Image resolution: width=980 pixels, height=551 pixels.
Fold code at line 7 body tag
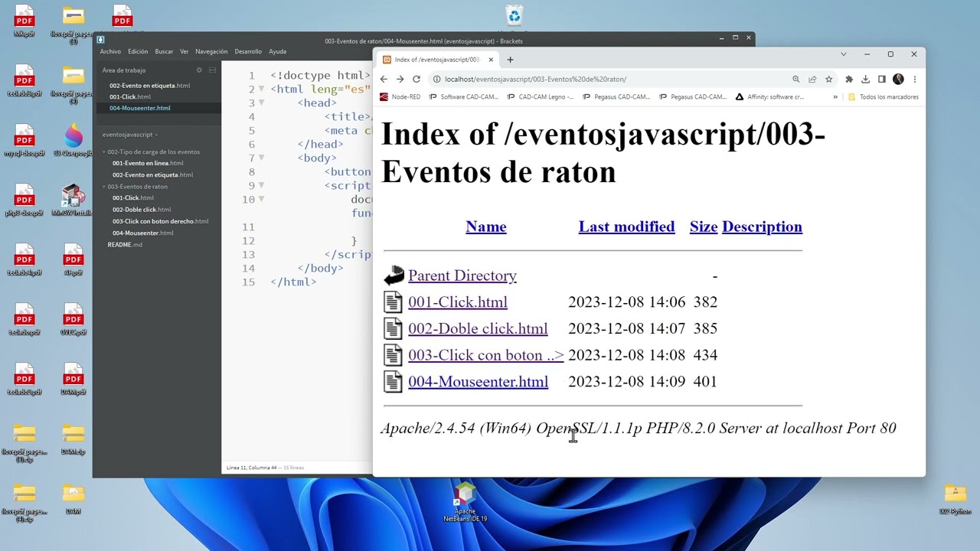261,158
